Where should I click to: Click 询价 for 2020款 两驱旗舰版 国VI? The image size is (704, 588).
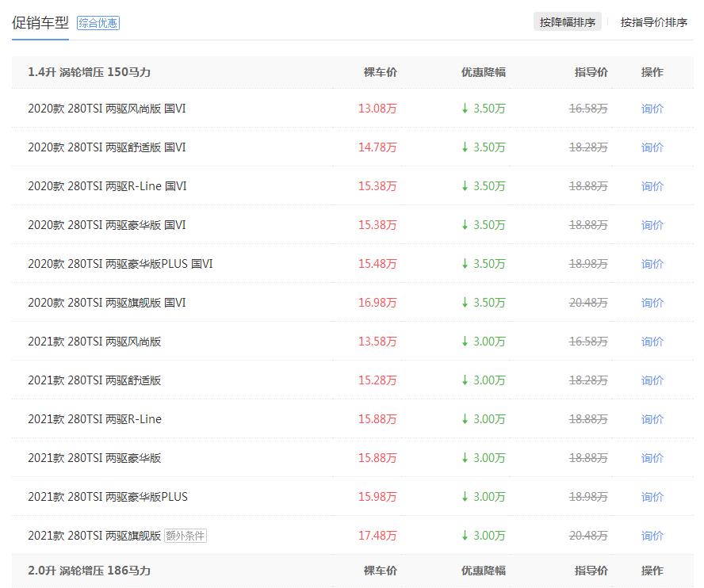pyautogui.click(x=652, y=303)
